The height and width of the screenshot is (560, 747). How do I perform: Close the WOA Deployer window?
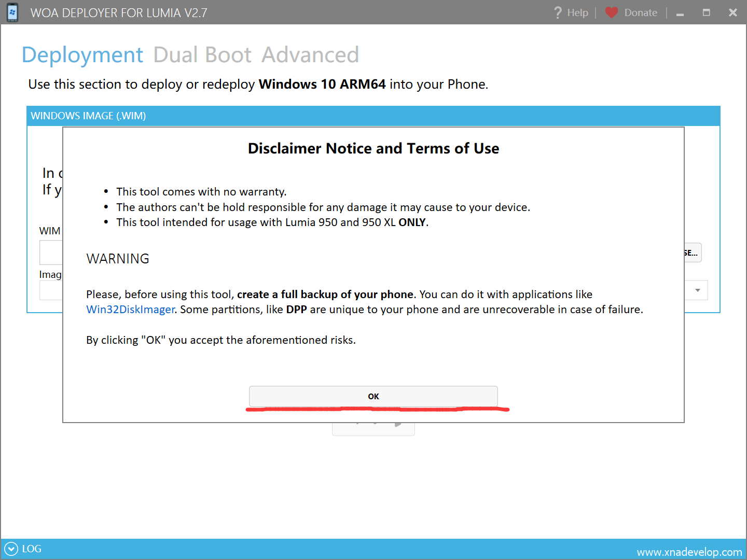732,12
